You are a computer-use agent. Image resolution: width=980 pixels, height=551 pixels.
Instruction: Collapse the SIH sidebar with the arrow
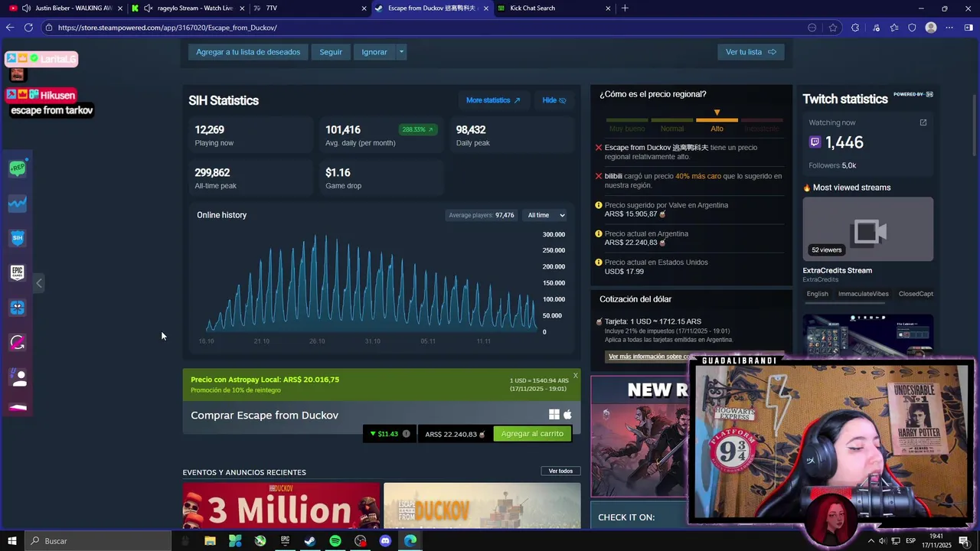[x=39, y=283]
